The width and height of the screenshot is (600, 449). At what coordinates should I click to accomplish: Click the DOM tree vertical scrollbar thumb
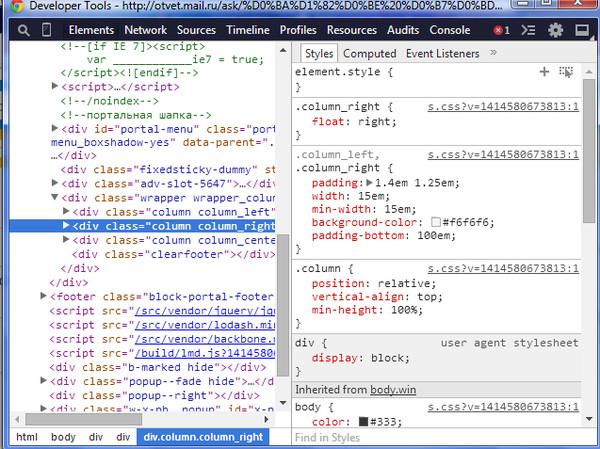tap(283, 305)
